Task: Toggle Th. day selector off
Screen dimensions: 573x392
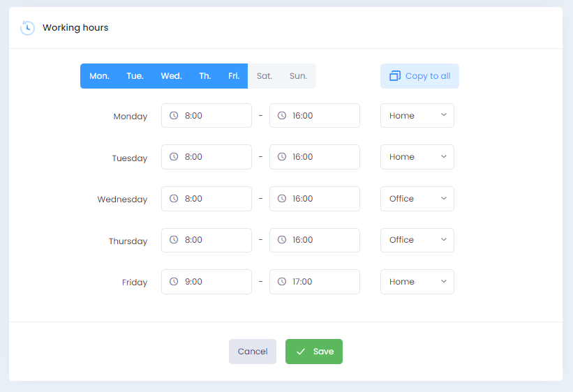Action: click(205, 76)
